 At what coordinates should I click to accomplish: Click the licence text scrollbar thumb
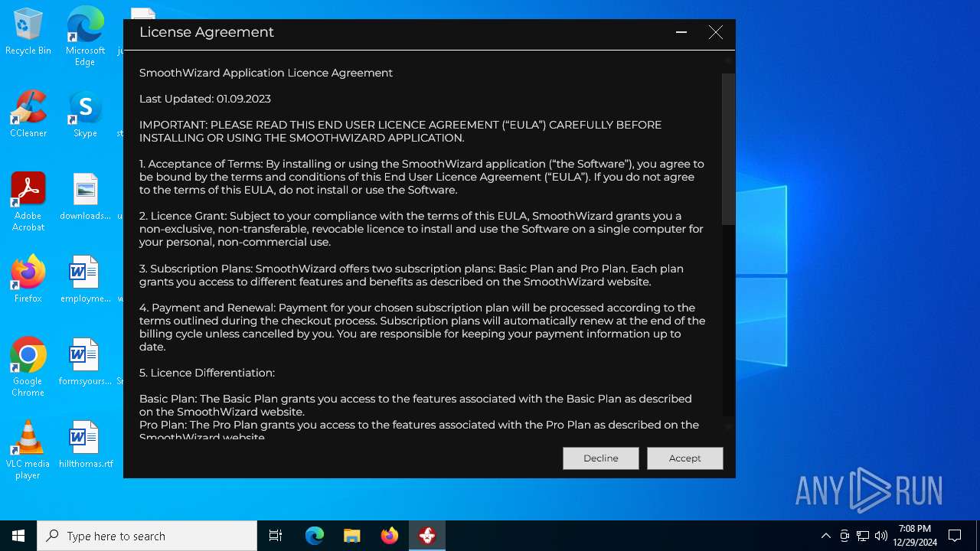point(728,149)
